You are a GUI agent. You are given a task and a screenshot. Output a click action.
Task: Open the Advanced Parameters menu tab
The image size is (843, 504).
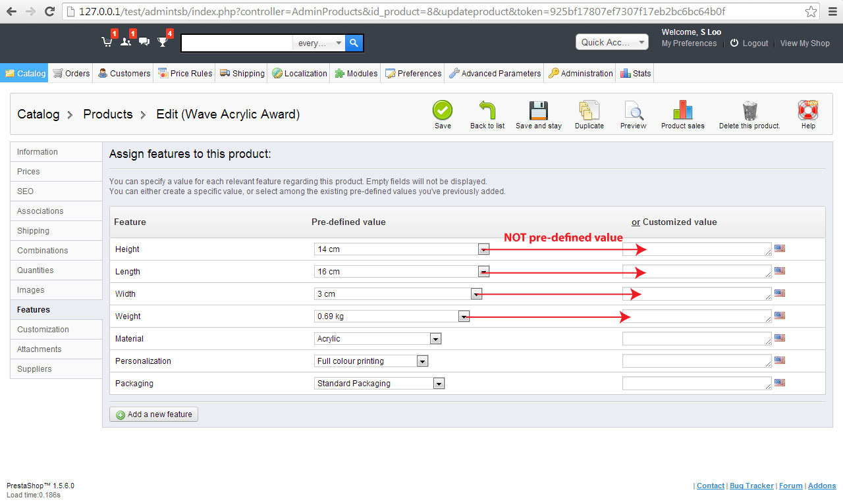[x=495, y=73]
